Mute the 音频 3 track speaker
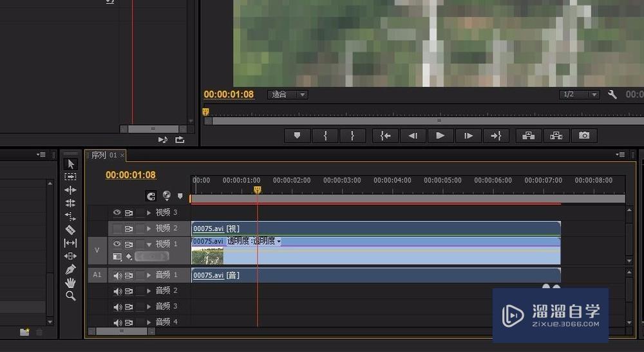 (x=117, y=307)
